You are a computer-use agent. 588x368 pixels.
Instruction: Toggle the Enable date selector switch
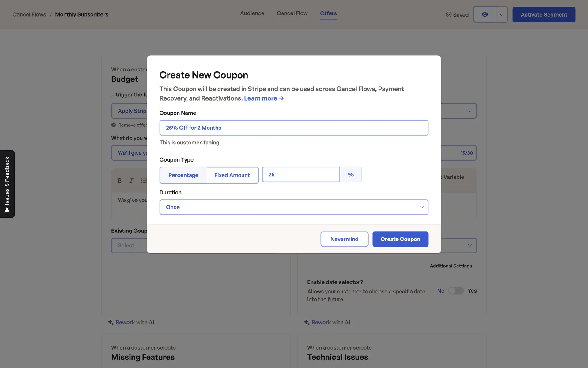[x=456, y=291]
